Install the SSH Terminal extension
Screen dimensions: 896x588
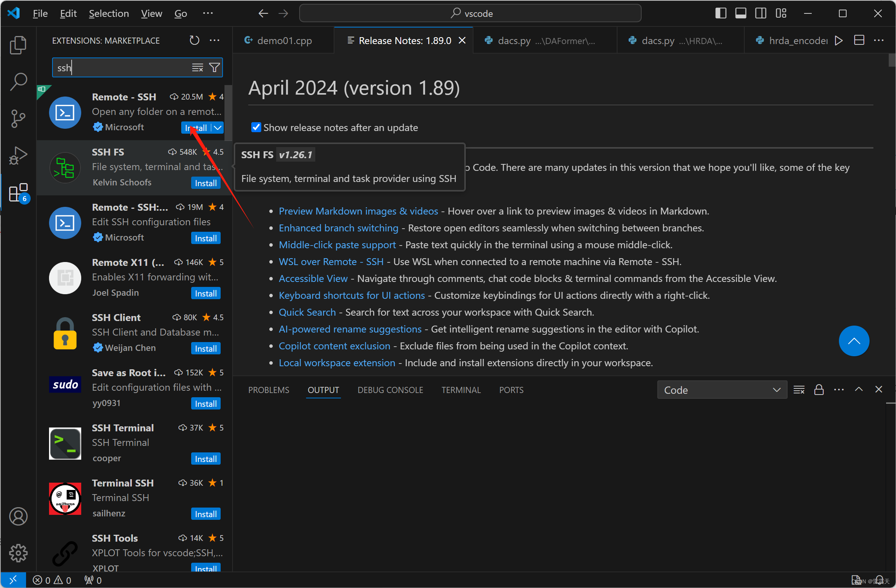(x=206, y=459)
